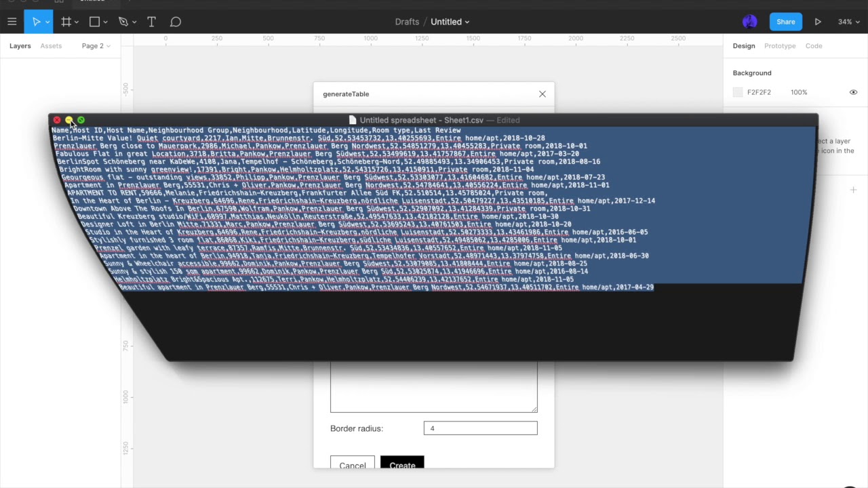Click the 'APARTMENT TO RENT' CSV row
868x488 pixels.
307,193
